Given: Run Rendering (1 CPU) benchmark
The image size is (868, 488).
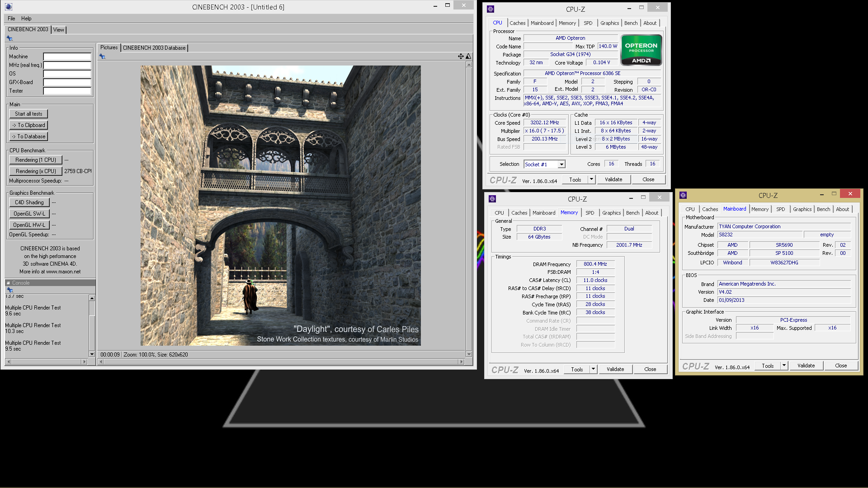Looking at the screenshot, I should pos(36,160).
